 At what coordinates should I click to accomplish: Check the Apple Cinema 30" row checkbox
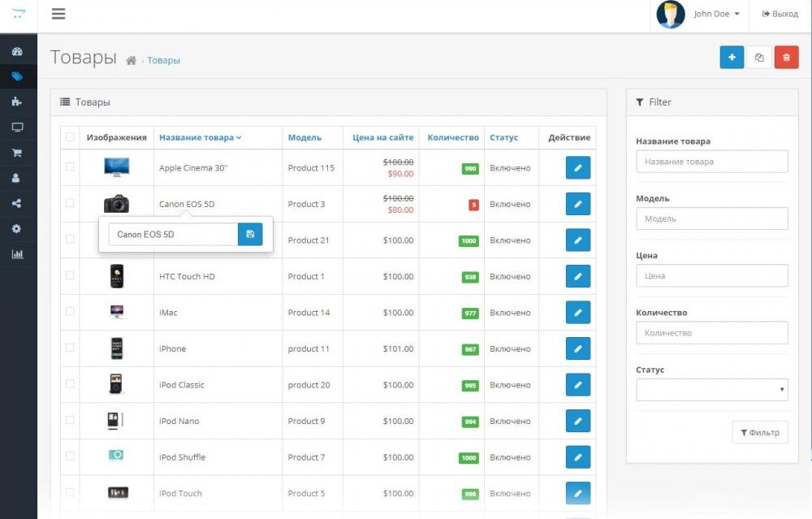click(70, 167)
